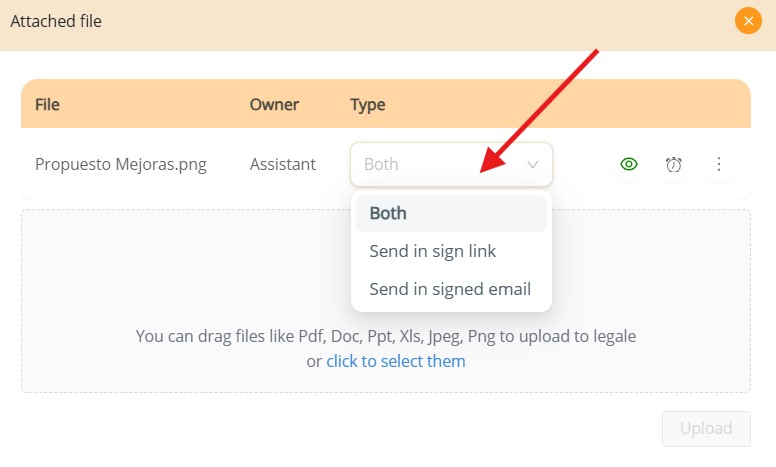Click the drag files format hint text

point(386,336)
